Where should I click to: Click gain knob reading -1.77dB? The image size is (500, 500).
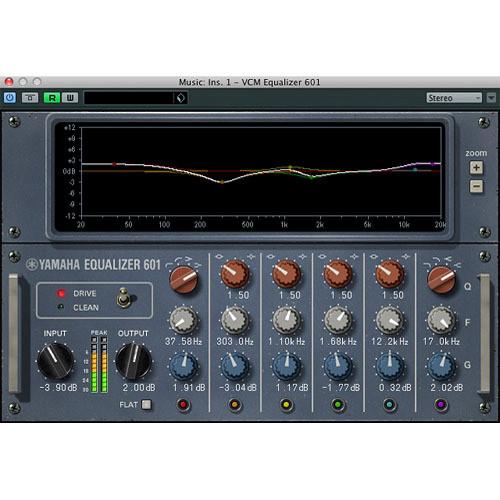[338, 367]
